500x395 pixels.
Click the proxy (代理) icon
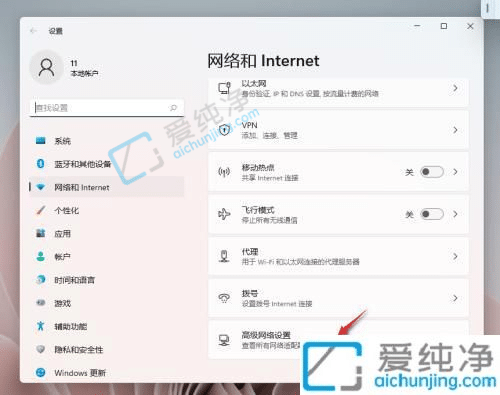tap(224, 256)
